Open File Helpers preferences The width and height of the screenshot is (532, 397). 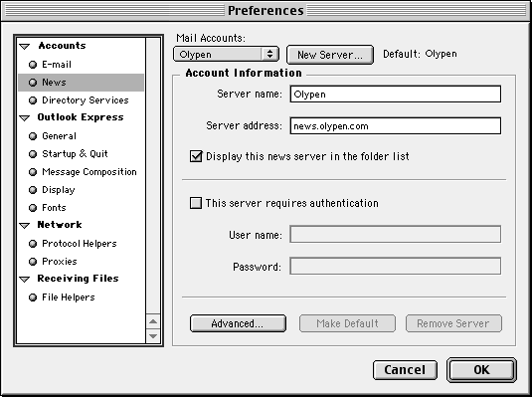click(82, 298)
